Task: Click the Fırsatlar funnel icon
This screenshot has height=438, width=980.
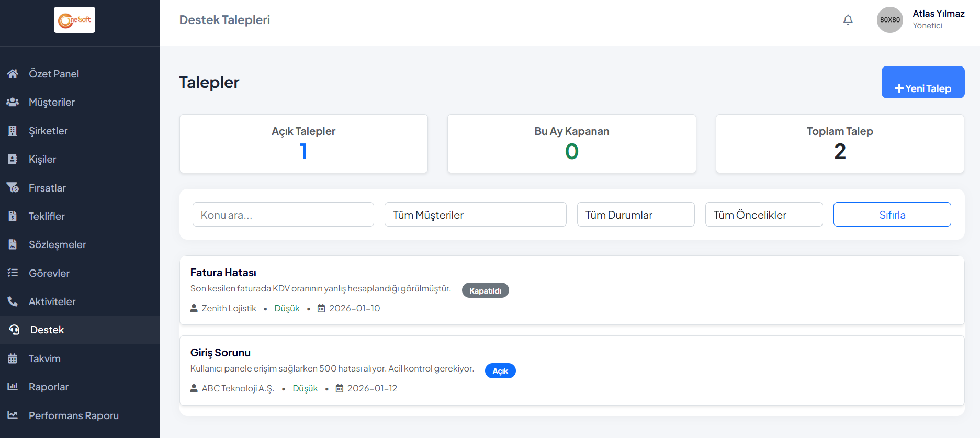Action: (13, 188)
